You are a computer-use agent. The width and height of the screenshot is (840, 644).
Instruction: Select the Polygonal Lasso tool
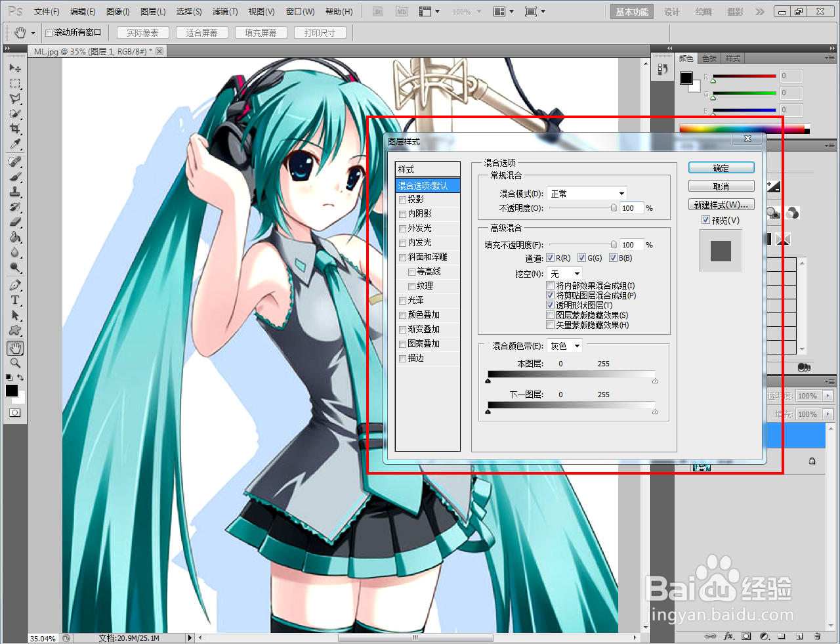coord(14,98)
